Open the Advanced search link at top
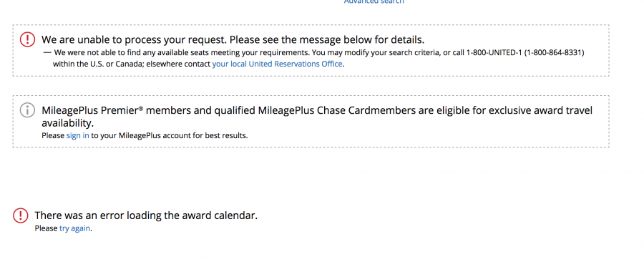The image size is (644, 272). 374,1
